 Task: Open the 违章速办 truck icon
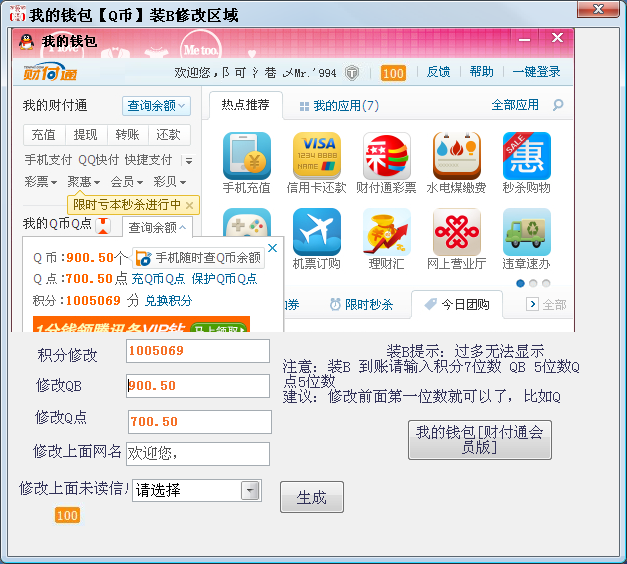coord(527,232)
